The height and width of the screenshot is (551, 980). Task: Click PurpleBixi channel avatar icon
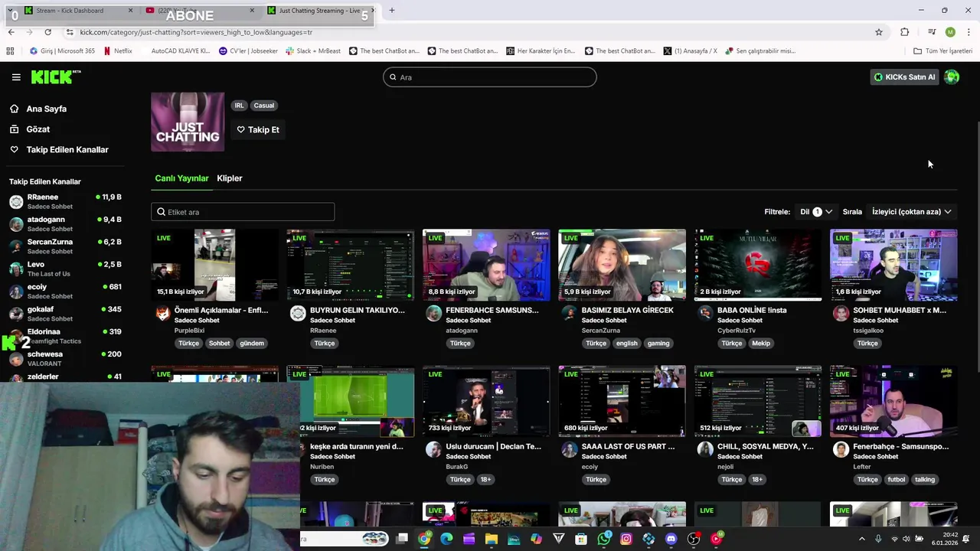[162, 313]
